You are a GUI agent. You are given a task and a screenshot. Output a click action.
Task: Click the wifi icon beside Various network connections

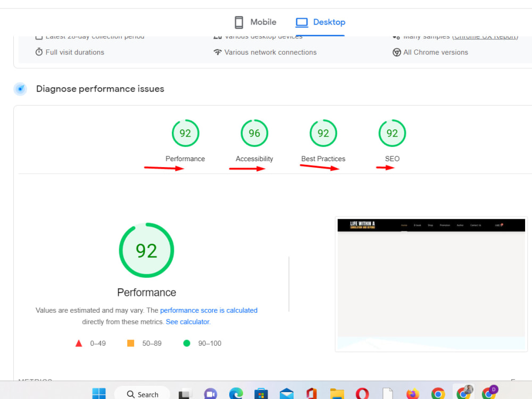(x=218, y=52)
